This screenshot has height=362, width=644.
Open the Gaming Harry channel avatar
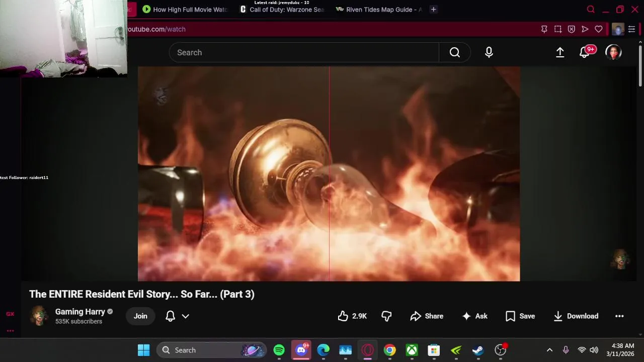pyautogui.click(x=39, y=316)
